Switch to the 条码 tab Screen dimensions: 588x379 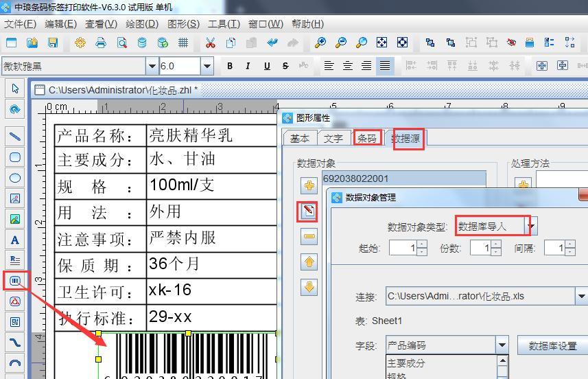[367, 138]
